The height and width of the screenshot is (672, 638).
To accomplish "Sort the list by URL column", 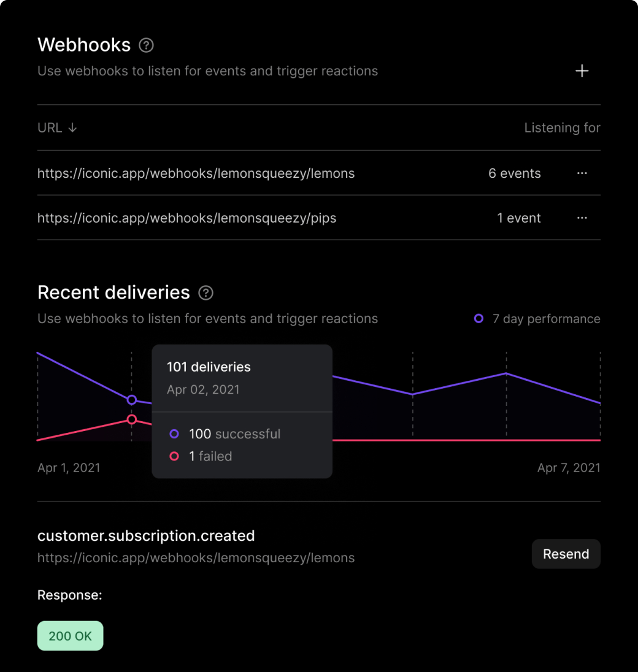I will (57, 128).
